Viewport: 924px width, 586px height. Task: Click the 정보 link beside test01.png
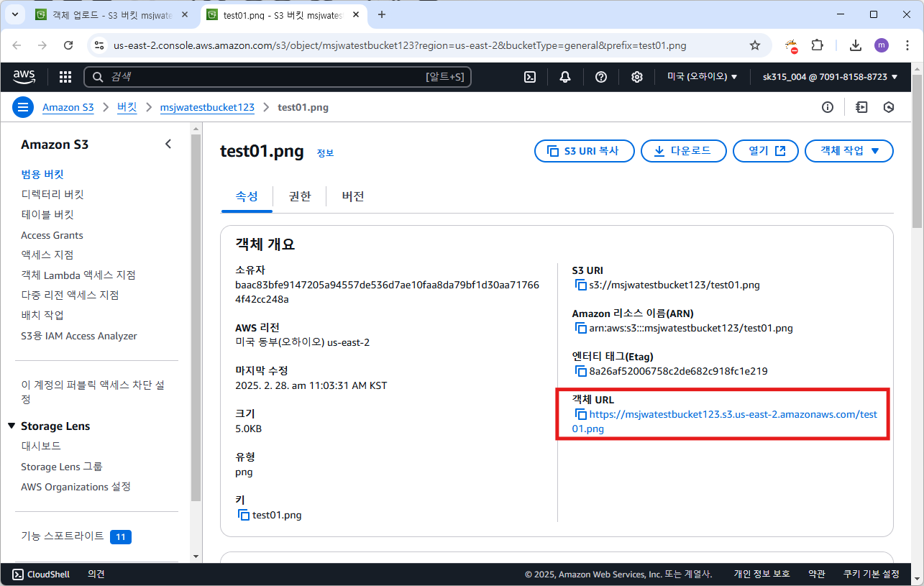[x=326, y=153]
